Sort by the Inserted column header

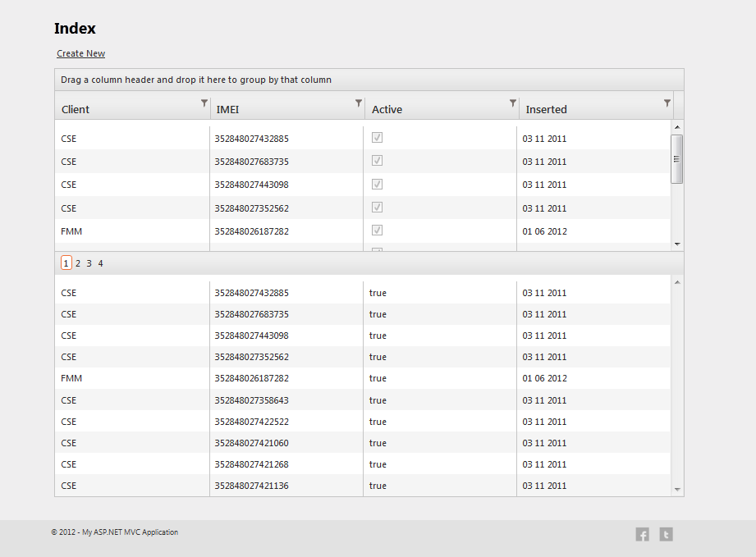click(547, 109)
